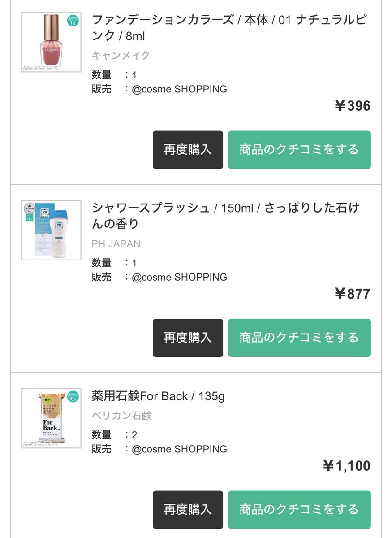
Task: Click 再度購入 for 薬用石鹸For Back
Action: coord(188,510)
